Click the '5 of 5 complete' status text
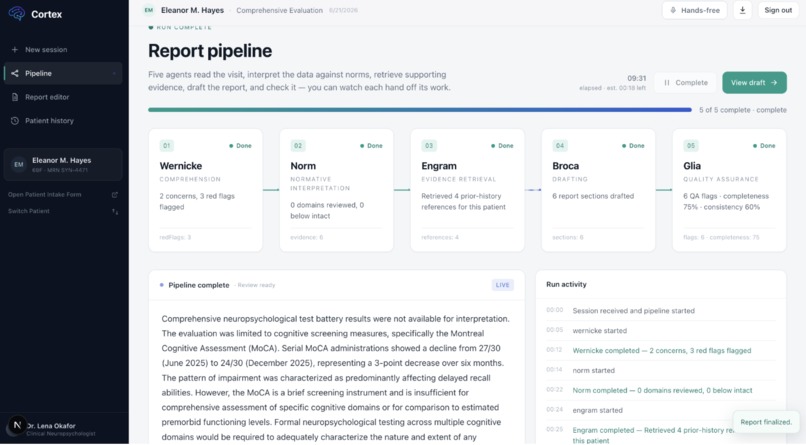The height and width of the screenshot is (445, 806). coord(742,110)
